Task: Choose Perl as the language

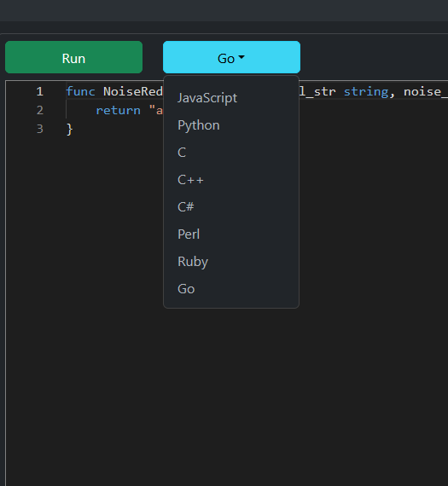Action: coord(231,234)
